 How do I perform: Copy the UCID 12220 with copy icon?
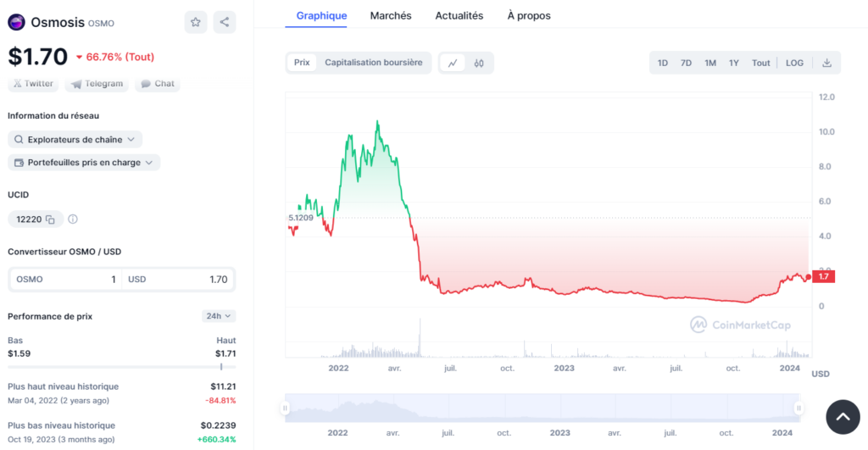pyautogui.click(x=50, y=219)
